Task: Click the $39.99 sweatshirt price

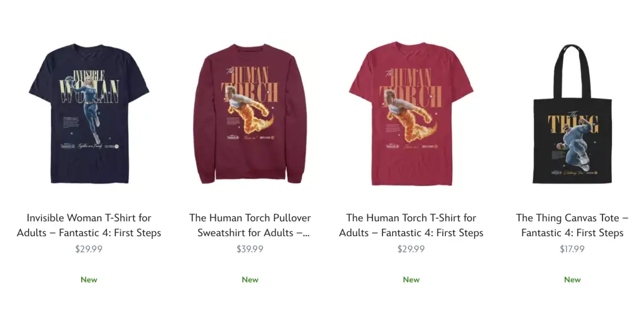Action: (250, 249)
